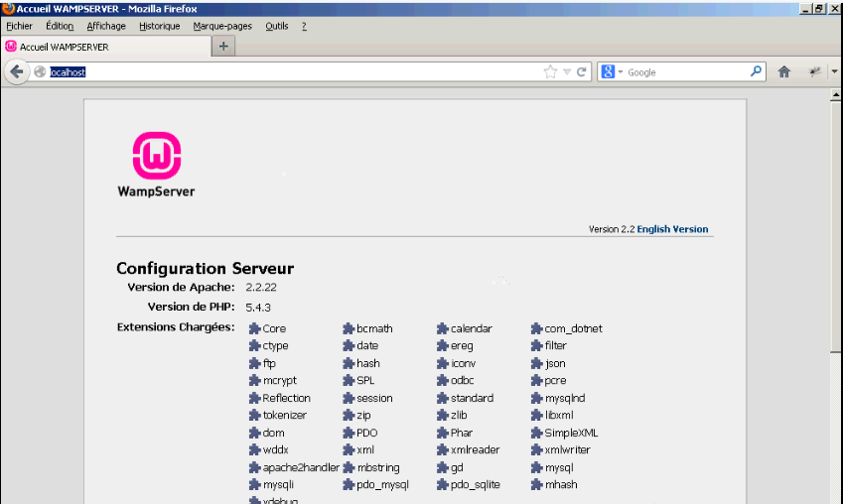
Task: Click the Configuration Serveur heading
Action: [x=205, y=268]
